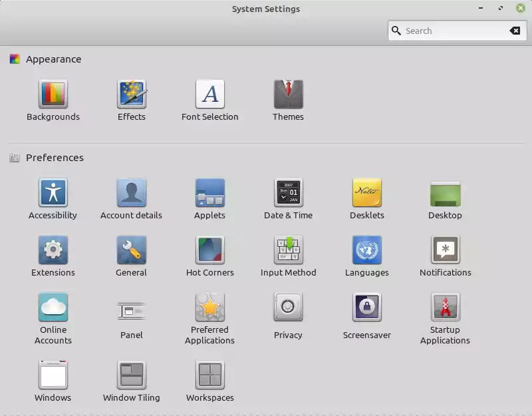532x416 pixels.
Task: Open Privacy settings icon
Action: pos(289,307)
